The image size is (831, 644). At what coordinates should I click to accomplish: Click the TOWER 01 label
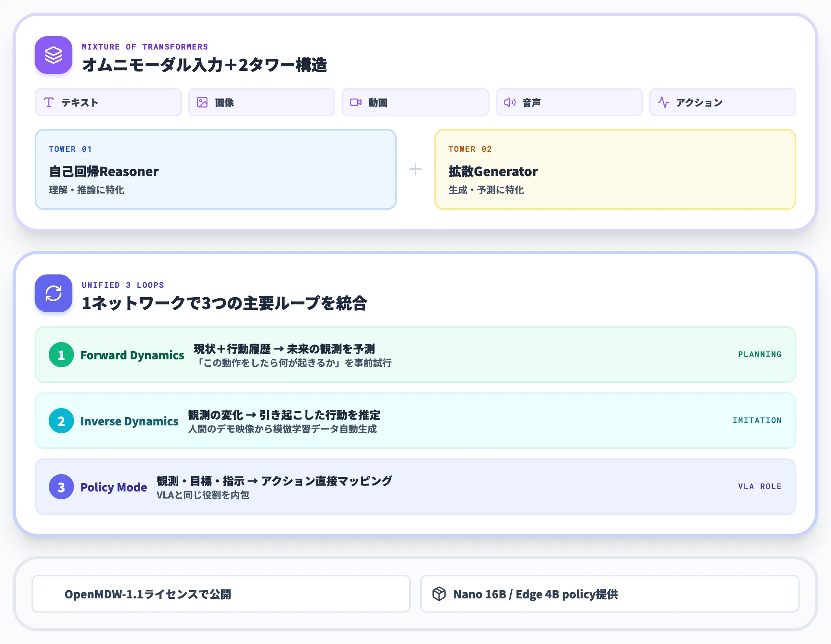click(x=70, y=149)
